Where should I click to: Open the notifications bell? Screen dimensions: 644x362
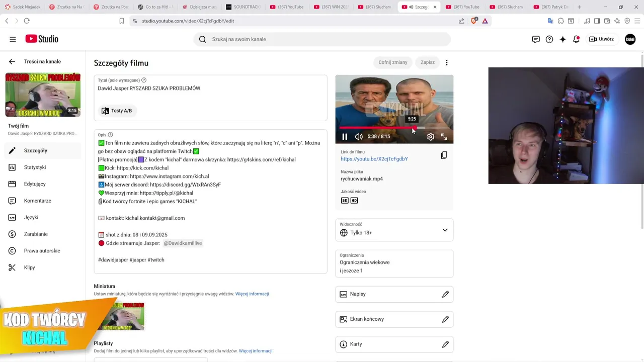(x=577, y=39)
